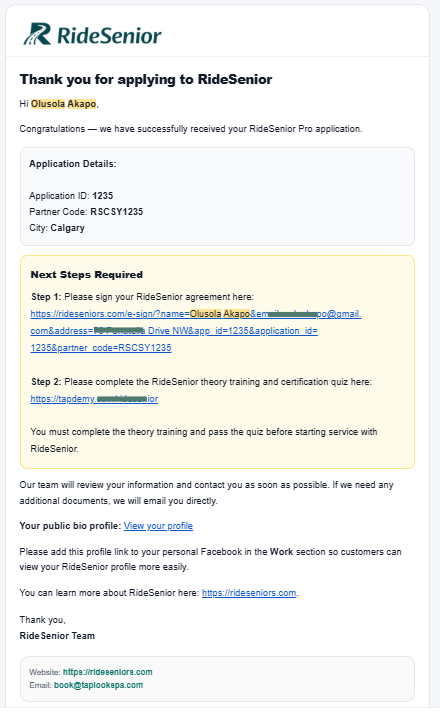Click the RideSenior wordmark in header
The height and width of the screenshot is (718, 440).
tap(109, 36)
